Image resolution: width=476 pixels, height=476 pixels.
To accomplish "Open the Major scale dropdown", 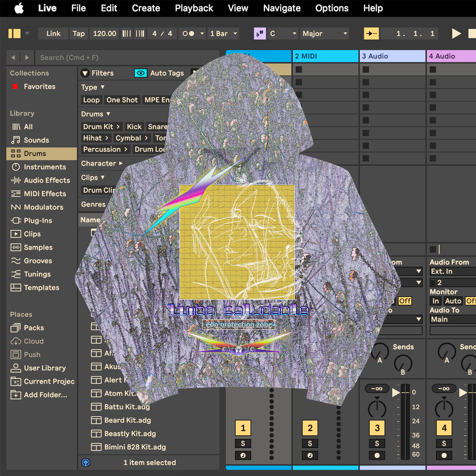I will coord(325,33).
